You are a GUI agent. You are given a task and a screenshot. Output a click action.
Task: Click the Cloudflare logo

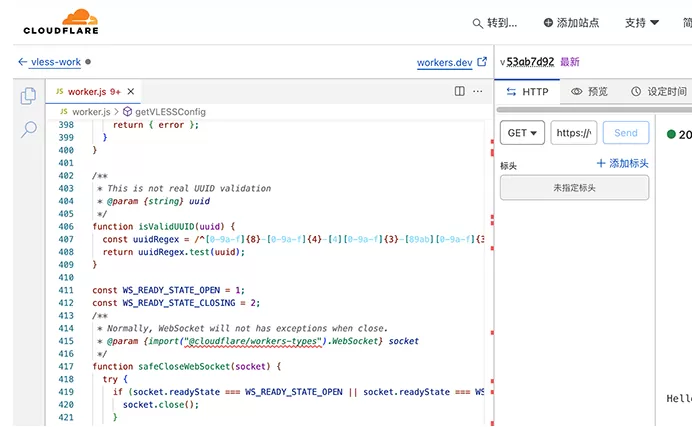pos(61,22)
